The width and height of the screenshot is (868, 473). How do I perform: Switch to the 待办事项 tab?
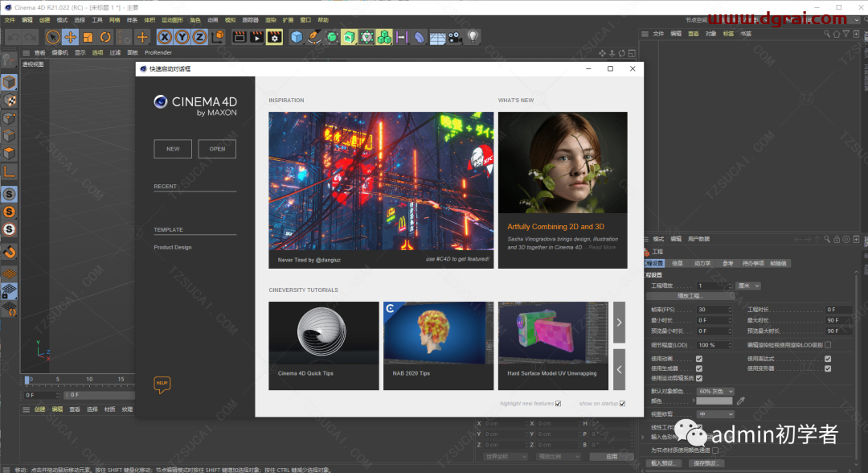coord(753,264)
